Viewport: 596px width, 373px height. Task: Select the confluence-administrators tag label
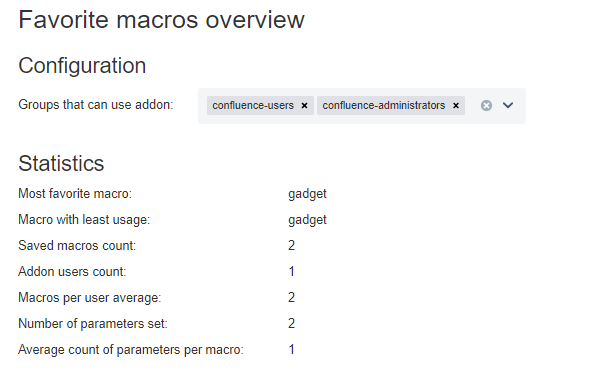pyautogui.click(x=384, y=105)
